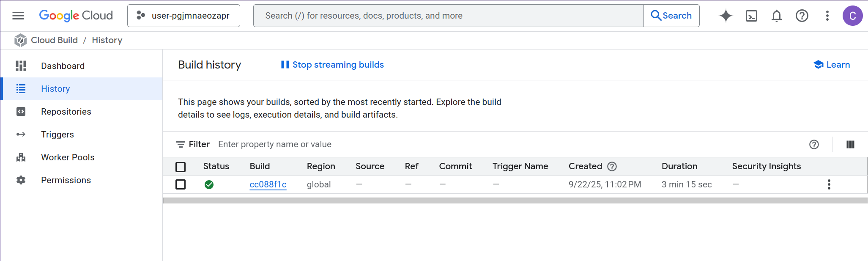Check the select-all builds checkbox

coord(181,167)
